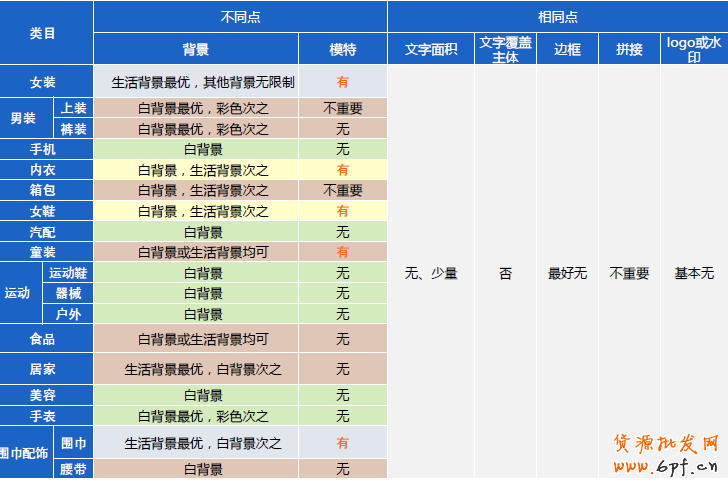
Task: Select the 背景 column header
Action: point(196,49)
